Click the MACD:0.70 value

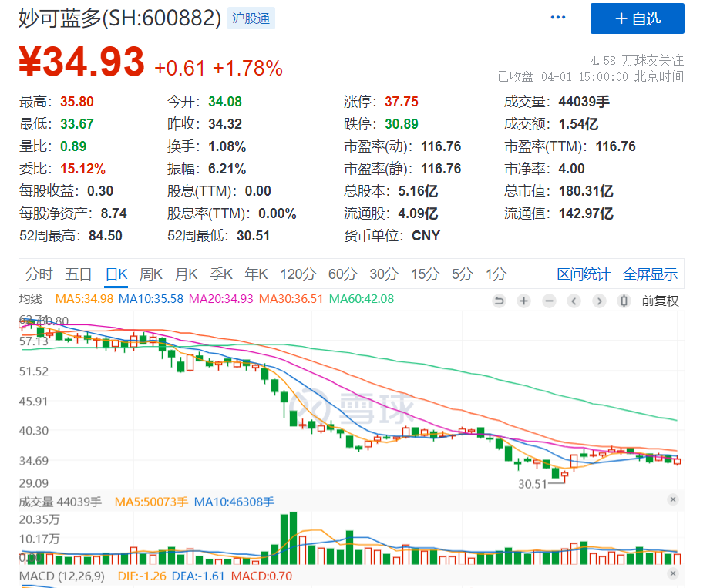pos(261,576)
